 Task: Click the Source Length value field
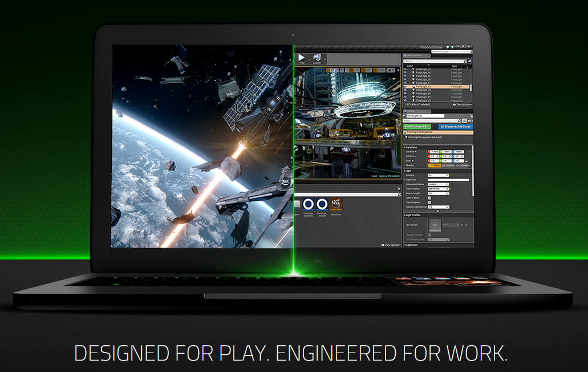(x=438, y=193)
